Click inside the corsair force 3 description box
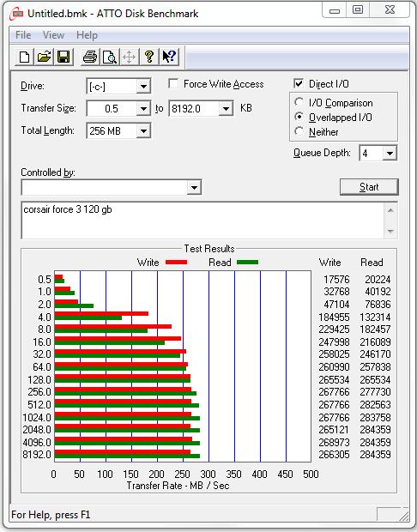The height and width of the screenshot is (532, 417). [202, 221]
